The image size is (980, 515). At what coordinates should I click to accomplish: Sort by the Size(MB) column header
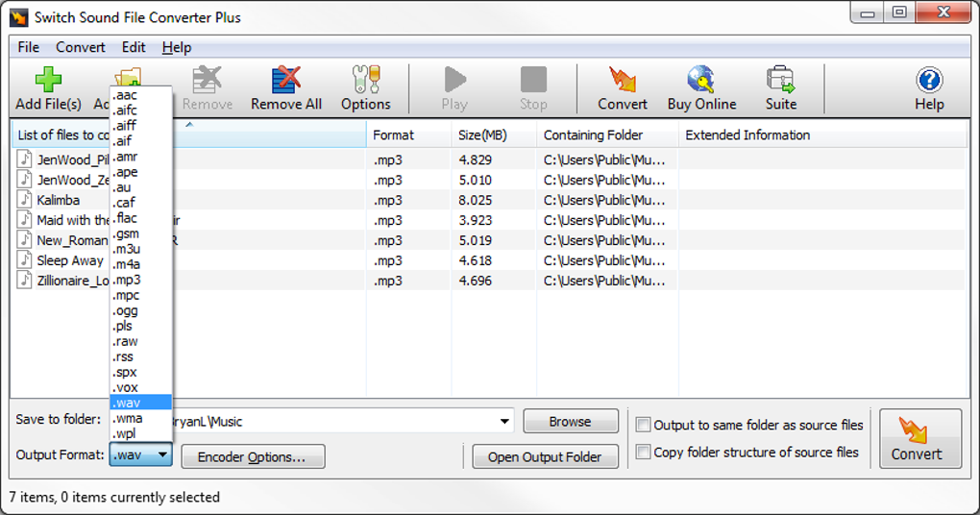[x=494, y=135]
